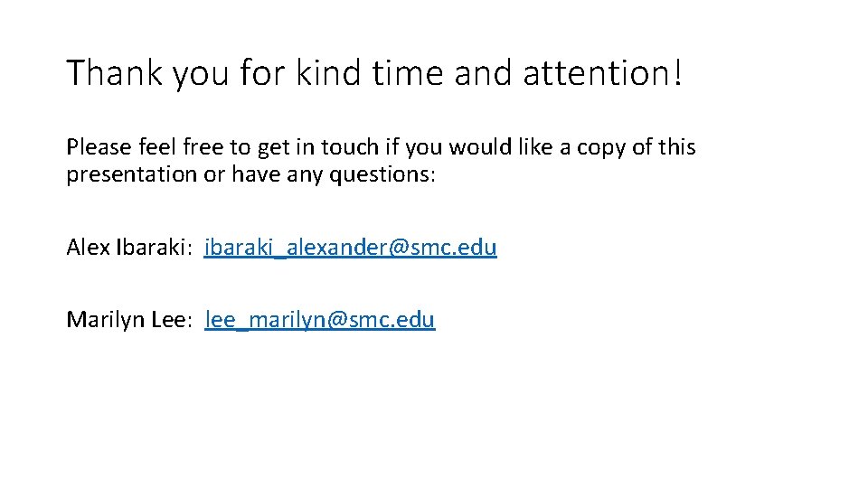Click the word "attention!" in the title

click(x=602, y=73)
